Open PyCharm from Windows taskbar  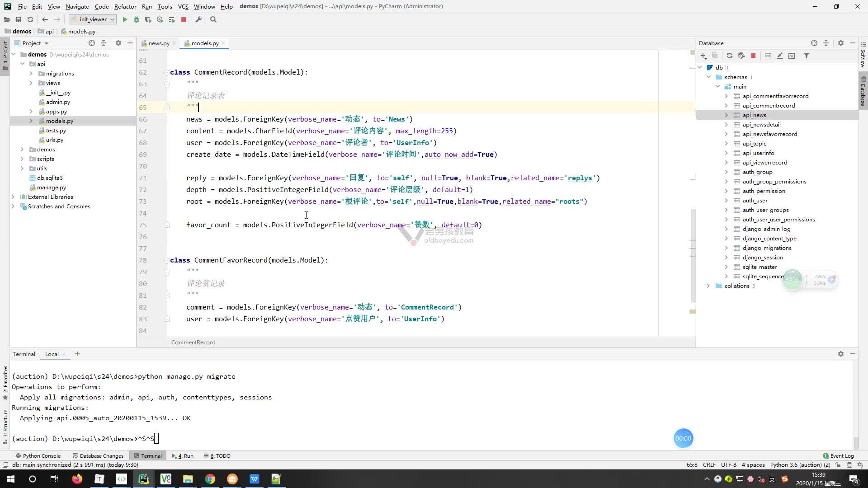click(x=144, y=479)
